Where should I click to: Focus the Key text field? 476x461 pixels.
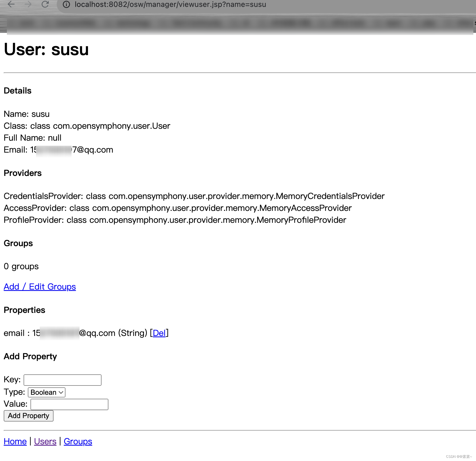pyautogui.click(x=62, y=380)
